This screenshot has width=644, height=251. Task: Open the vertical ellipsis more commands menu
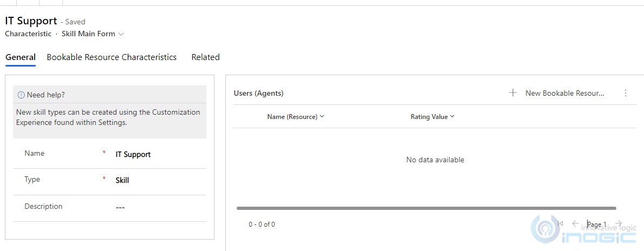pos(626,93)
